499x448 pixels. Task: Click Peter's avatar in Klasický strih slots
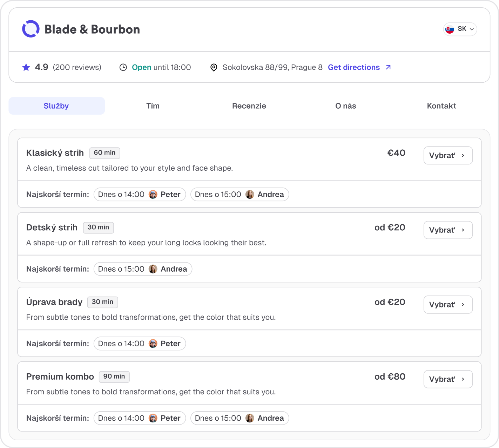[x=153, y=195]
